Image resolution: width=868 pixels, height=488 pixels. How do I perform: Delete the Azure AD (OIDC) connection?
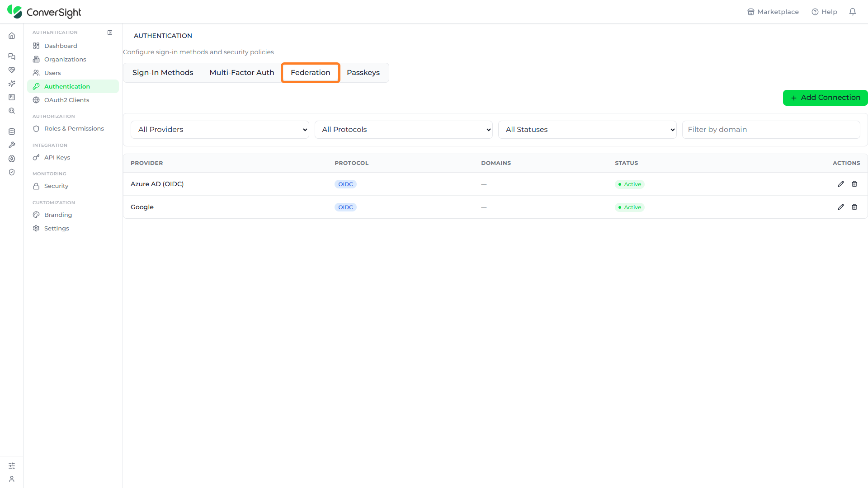[854, 184]
